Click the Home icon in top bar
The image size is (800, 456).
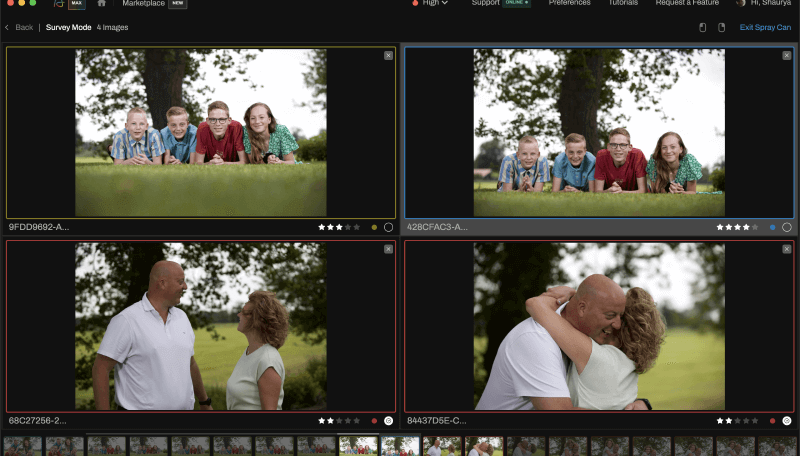tap(101, 3)
